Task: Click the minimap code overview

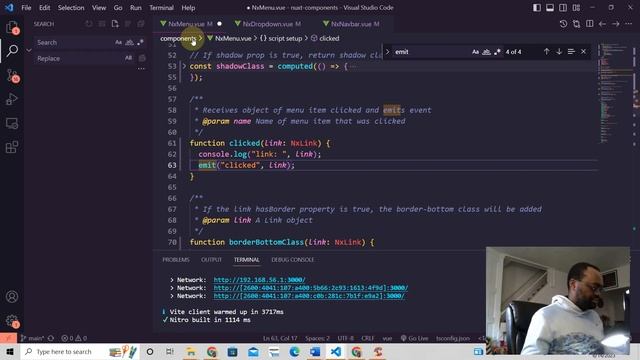Action: tap(616, 94)
